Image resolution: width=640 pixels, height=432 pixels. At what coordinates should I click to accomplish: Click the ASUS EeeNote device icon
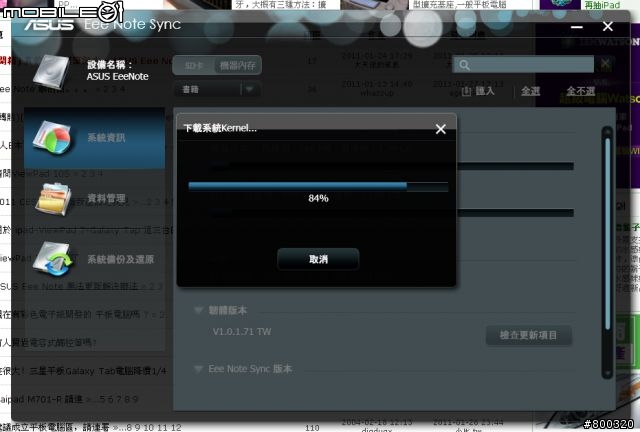pos(51,71)
